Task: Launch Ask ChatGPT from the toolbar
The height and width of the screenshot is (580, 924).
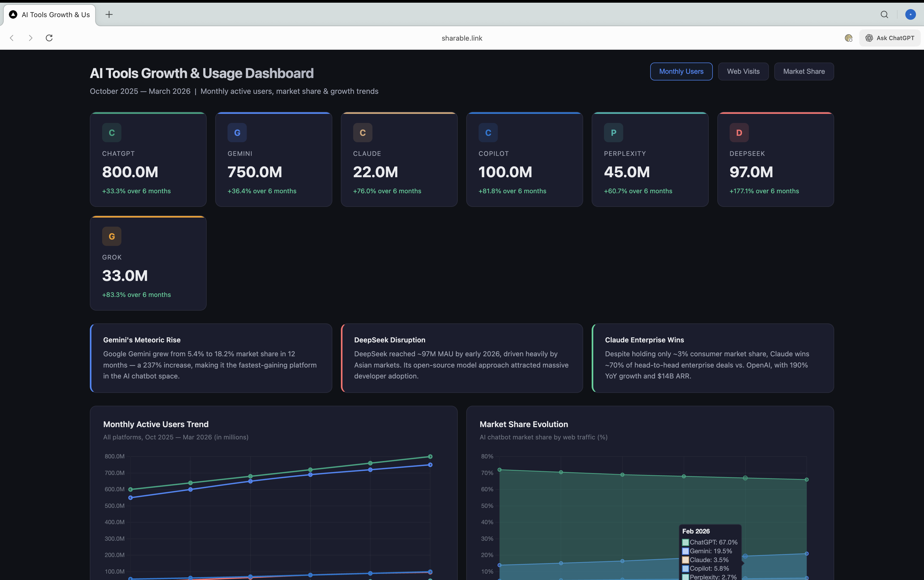Action: tap(890, 38)
